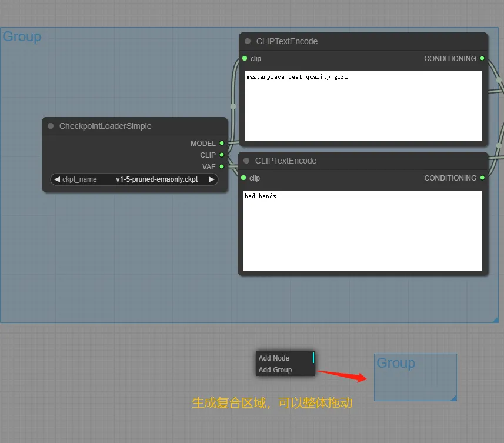Click resize handle of the large Group
The image size is (504, 443).
point(495,319)
